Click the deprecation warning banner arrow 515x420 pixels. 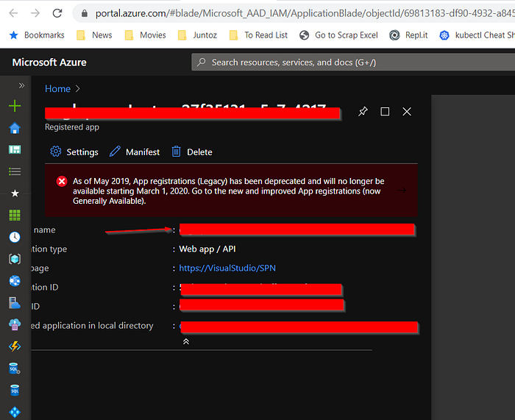point(402,191)
